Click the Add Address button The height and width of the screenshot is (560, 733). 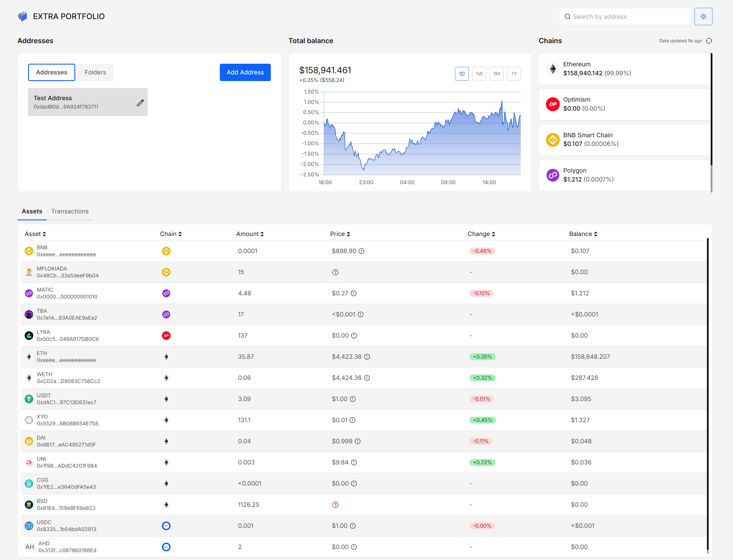pyautogui.click(x=245, y=72)
